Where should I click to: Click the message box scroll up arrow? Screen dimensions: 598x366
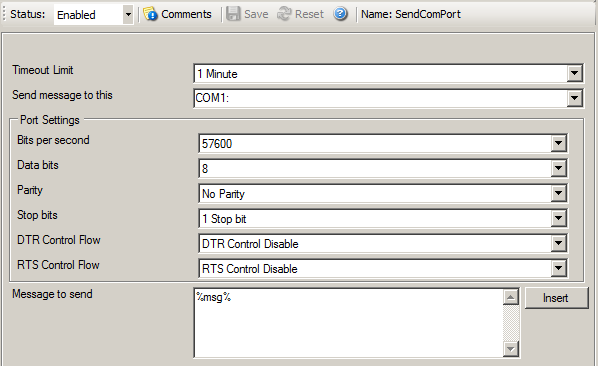(511, 297)
